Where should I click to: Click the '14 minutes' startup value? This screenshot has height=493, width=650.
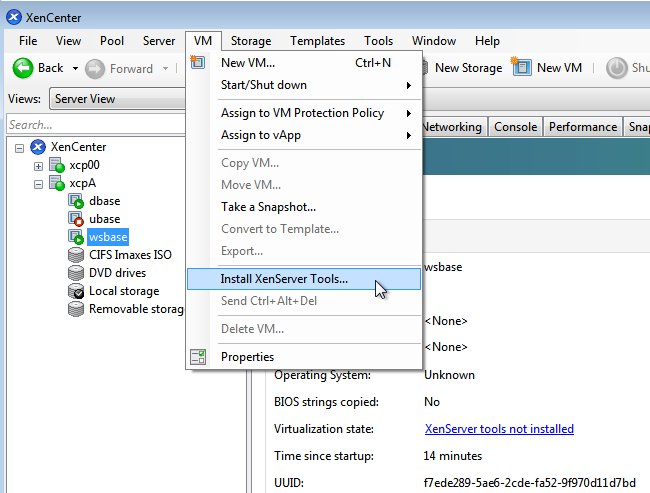pyautogui.click(x=453, y=456)
